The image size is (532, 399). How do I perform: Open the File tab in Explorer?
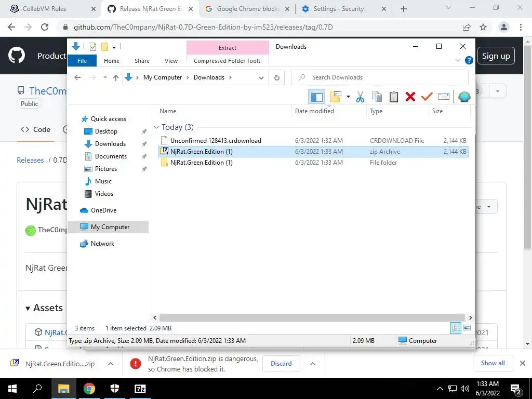(82, 61)
